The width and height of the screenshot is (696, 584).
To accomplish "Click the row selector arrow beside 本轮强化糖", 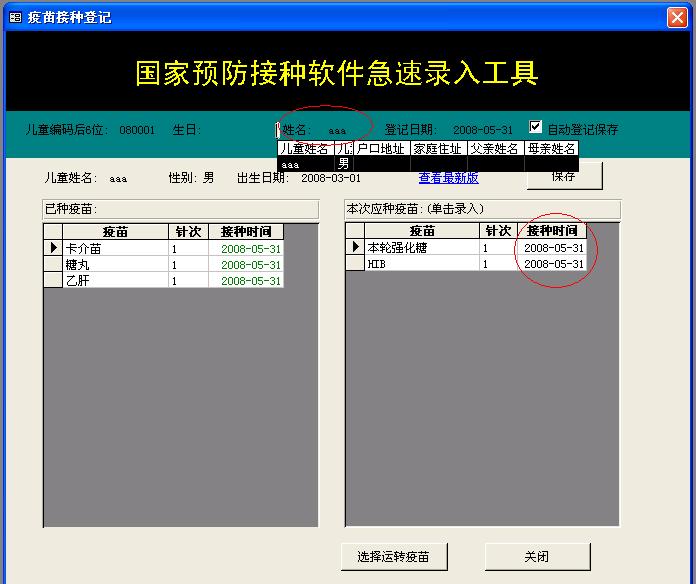I will click(355, 247).
